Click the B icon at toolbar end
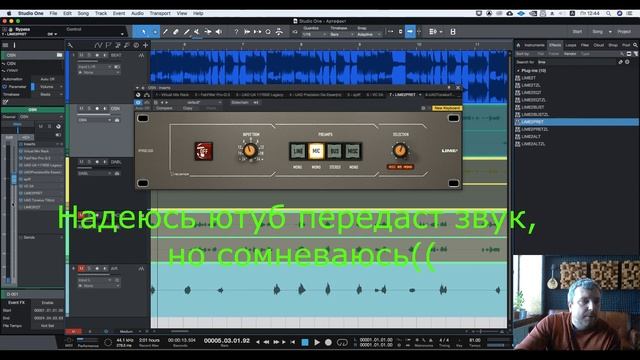The image size is (640, 360). click(x=453, y=32)
